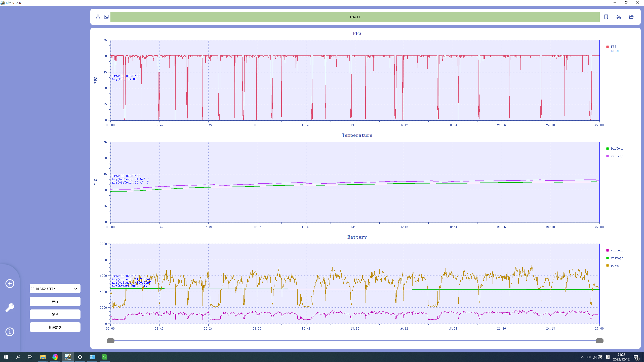Open the terminal console icon
Image resolution: width=644 pixels, height=362 pixels.
point(106,17)
